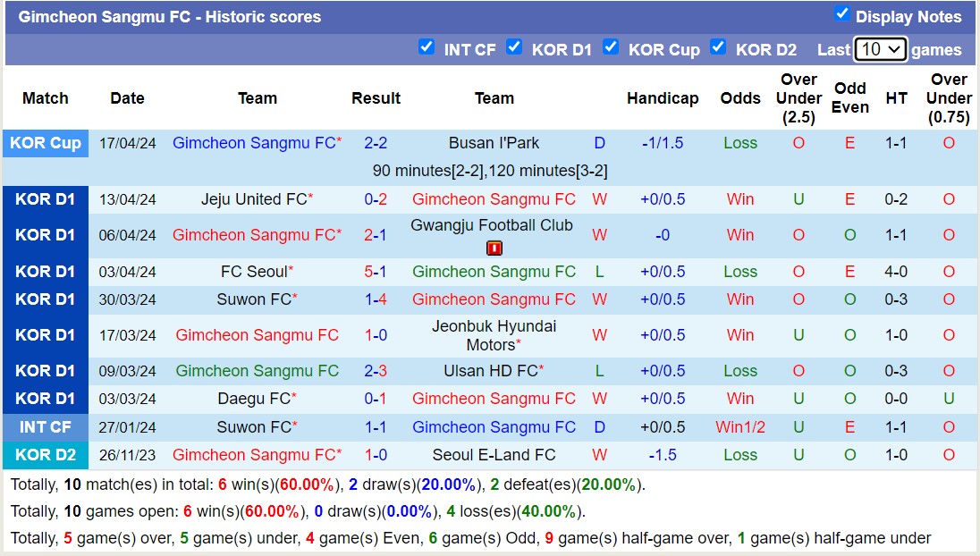Open the Jeju United FC link
Image resolution: width=980 pixels, height=556 pixels.
(253, 199)
